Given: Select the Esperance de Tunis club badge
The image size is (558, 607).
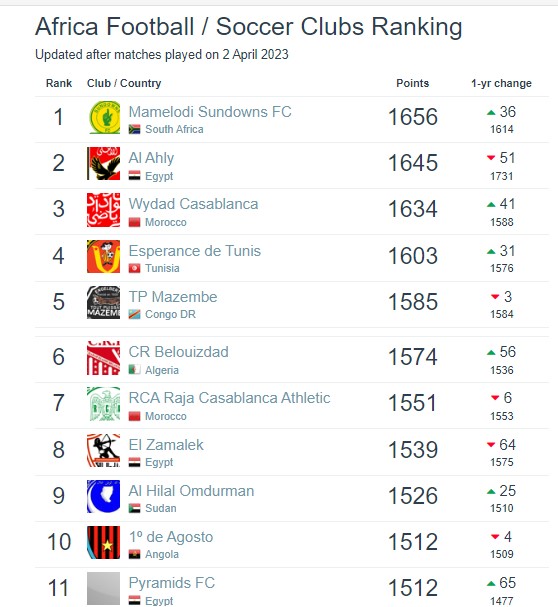Looking at the screenshot, I should click(104, 256).
